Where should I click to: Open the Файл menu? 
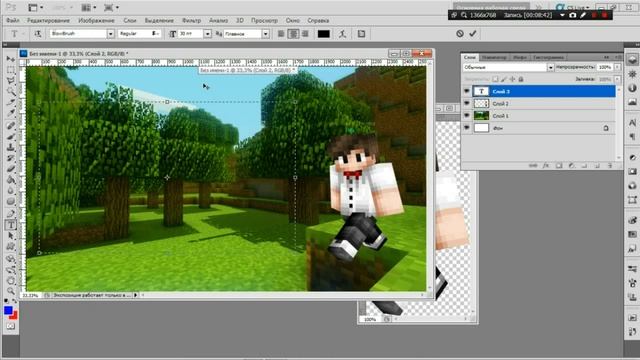pyautogui.click(x=13, y=20)
